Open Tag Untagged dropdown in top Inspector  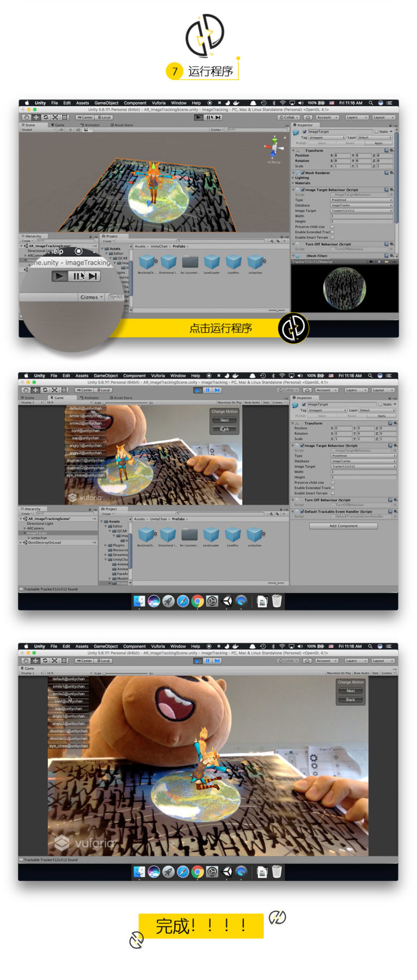click(x=327, y=138)
